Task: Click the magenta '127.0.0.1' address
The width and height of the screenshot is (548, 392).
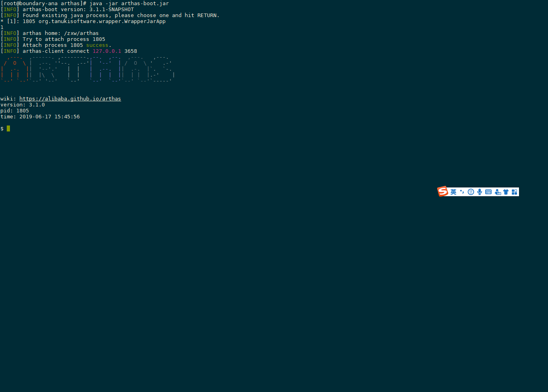Action: pyautogui.click(x=107, y=51)
